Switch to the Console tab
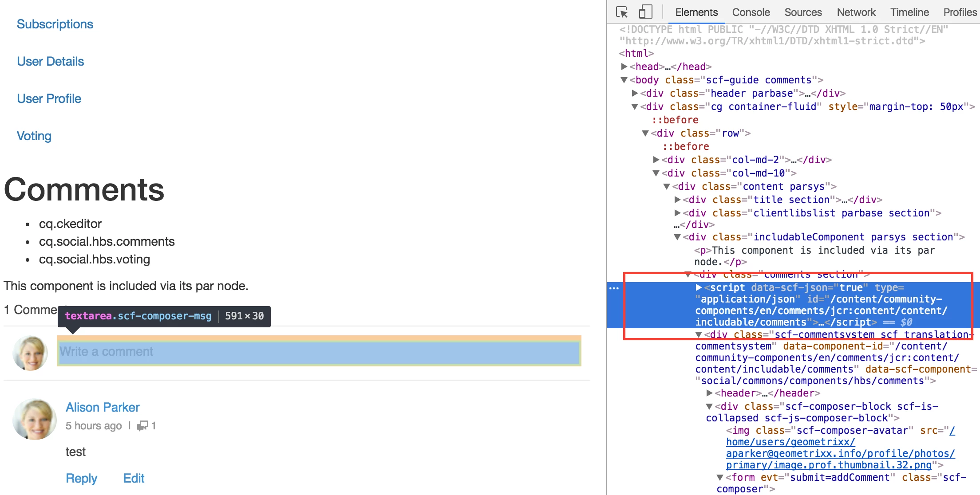Viewport: 980px width, 495px height. (751, 12)
